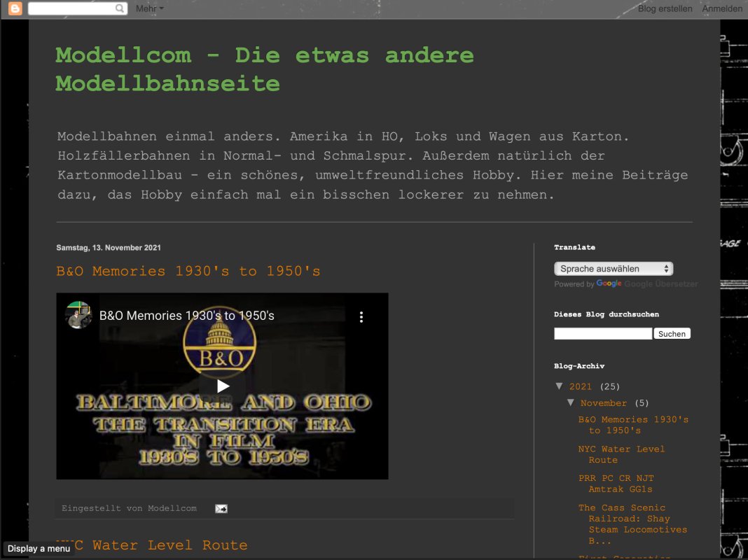Open the Sprache auswählen dropdown
Screen dimensions: 748x560
tap(614, 269)
